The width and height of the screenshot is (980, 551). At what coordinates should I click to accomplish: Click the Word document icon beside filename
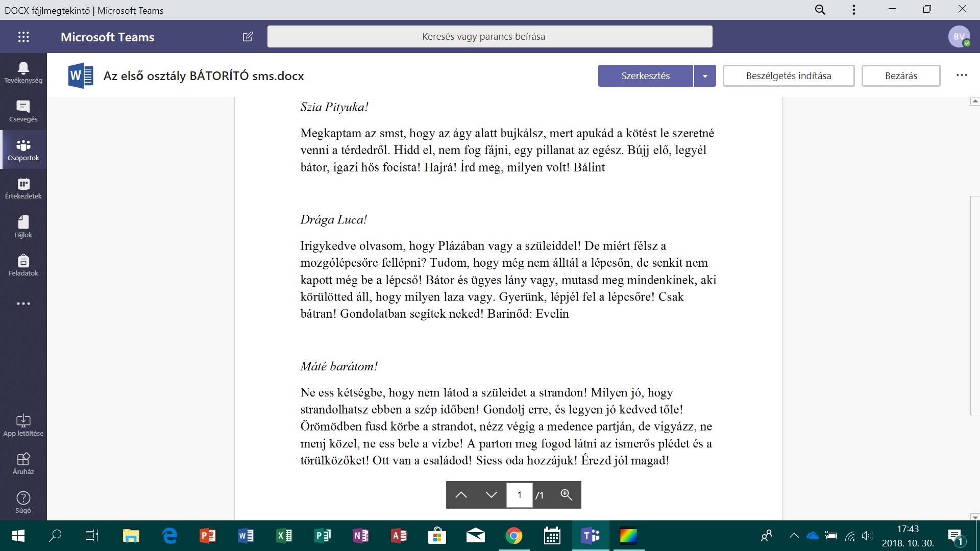coord(81,76)
